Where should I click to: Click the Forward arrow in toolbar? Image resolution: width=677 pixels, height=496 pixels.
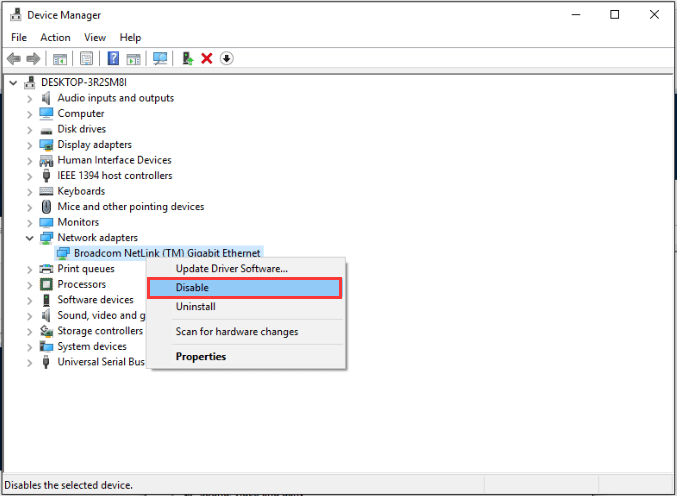33,58
